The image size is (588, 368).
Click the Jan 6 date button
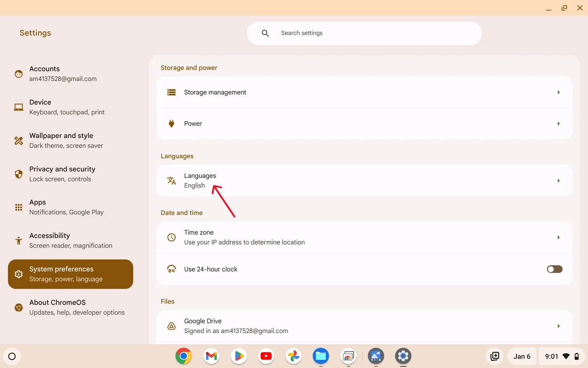click(522, 356)
